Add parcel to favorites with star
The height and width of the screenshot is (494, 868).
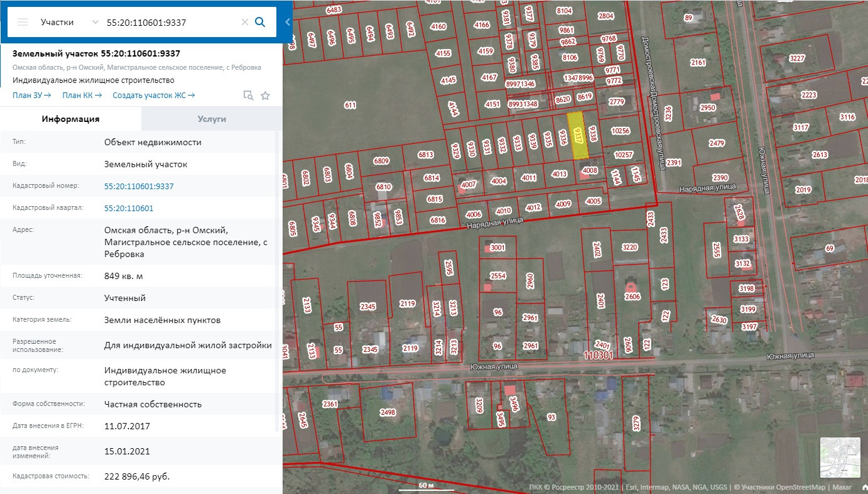coord(265,96)
